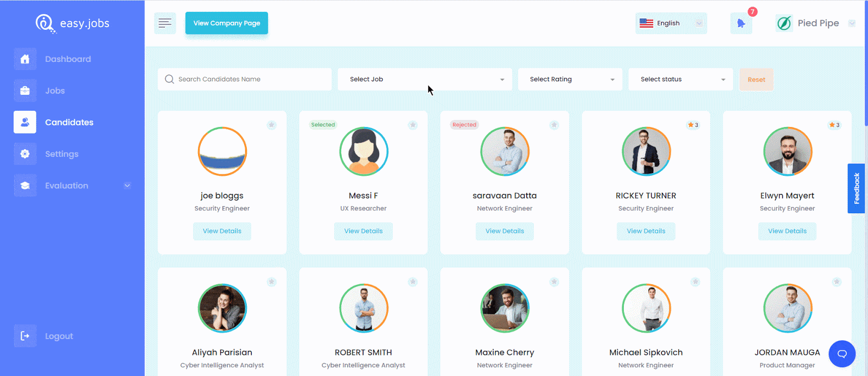Open notifications bell with badge 7
Screen dimensions: 868x376
[x=741, y=23]
